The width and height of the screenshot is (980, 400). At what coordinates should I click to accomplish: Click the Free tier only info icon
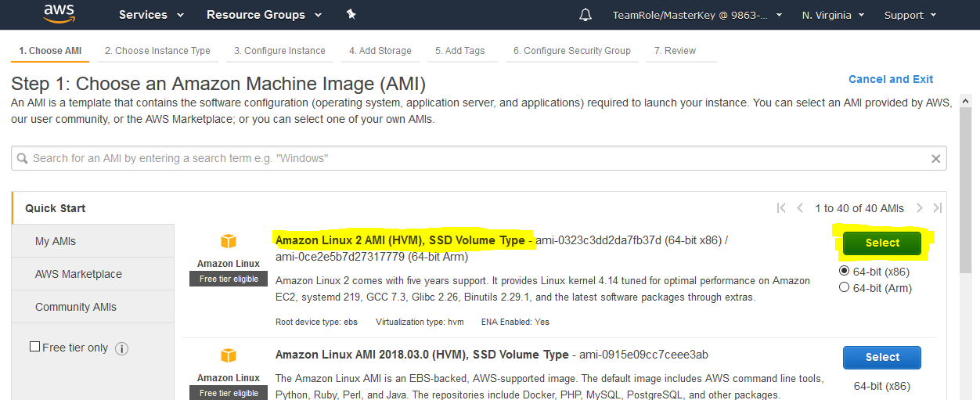click(x=122, y=348)
